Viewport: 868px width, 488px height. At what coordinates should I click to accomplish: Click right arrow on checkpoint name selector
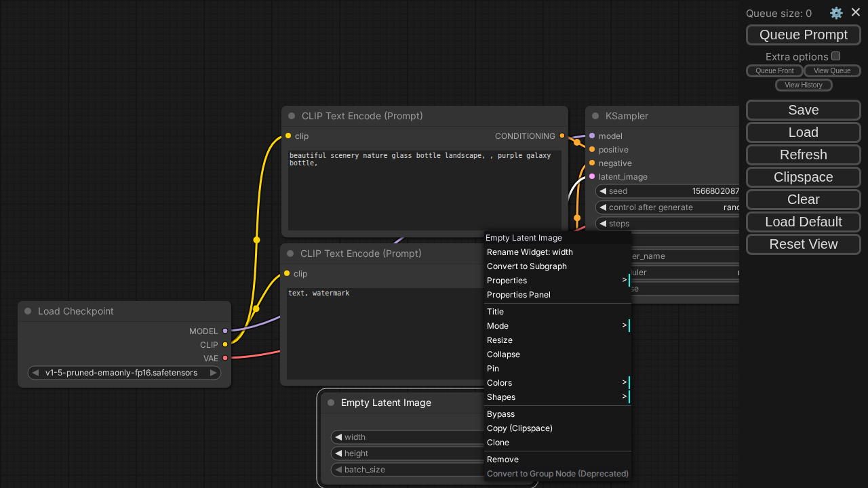(214, 373)
